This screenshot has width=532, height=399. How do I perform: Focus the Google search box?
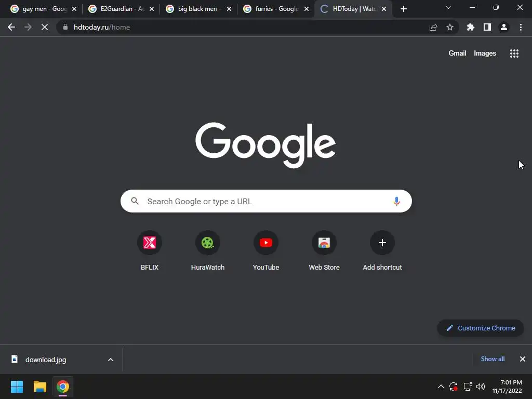[x=266, y=201]
